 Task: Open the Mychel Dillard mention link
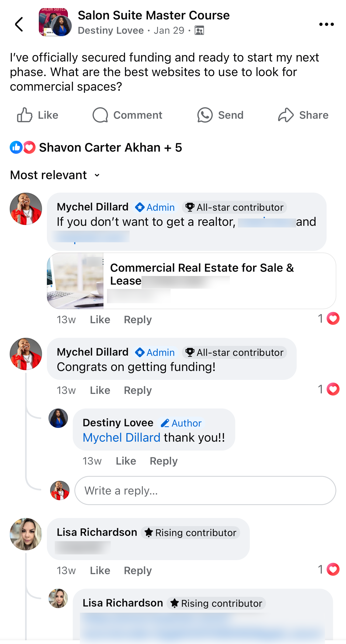click(x=122, y=438)
